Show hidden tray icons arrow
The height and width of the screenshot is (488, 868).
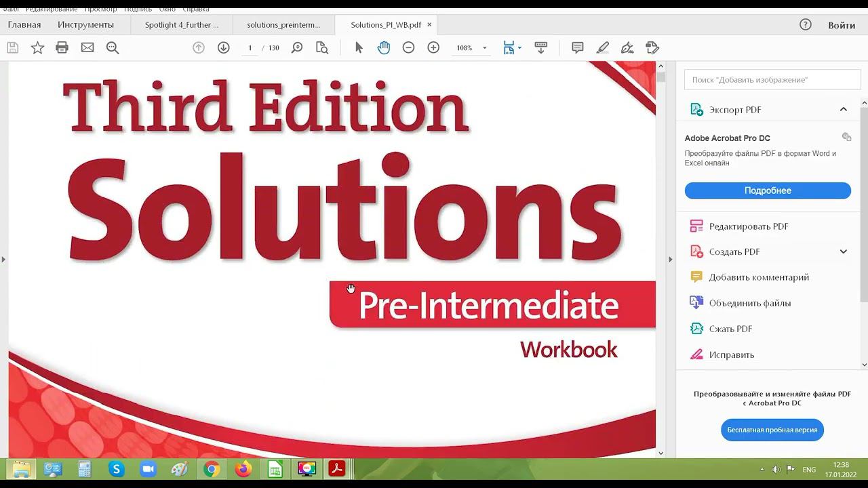click(762, 470)
